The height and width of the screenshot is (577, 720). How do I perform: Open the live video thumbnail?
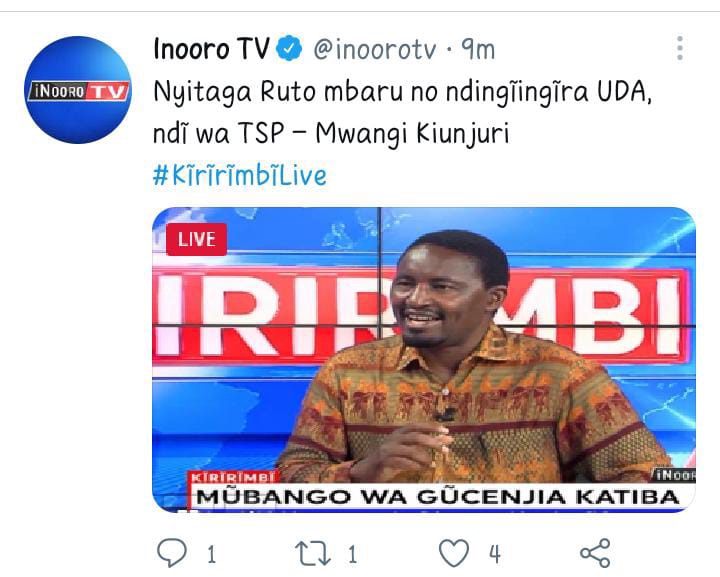point(424,359)
